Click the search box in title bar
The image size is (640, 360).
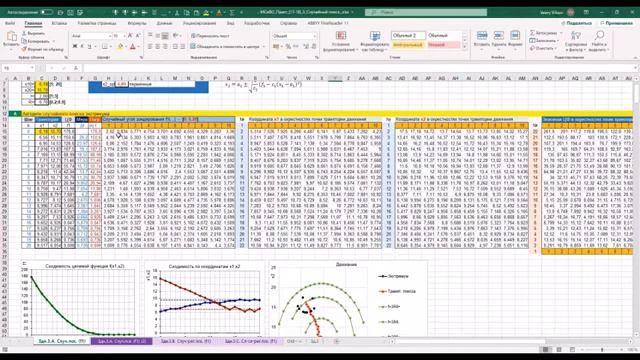tap(426, 13)
